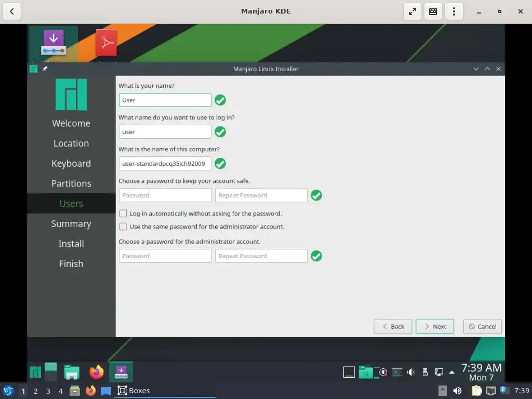Focus the user account Password field
The image size is (532, 399).
[x=165, y=195]
